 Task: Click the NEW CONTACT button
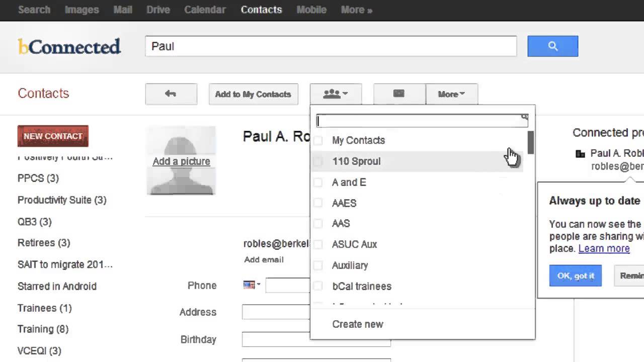53,136
